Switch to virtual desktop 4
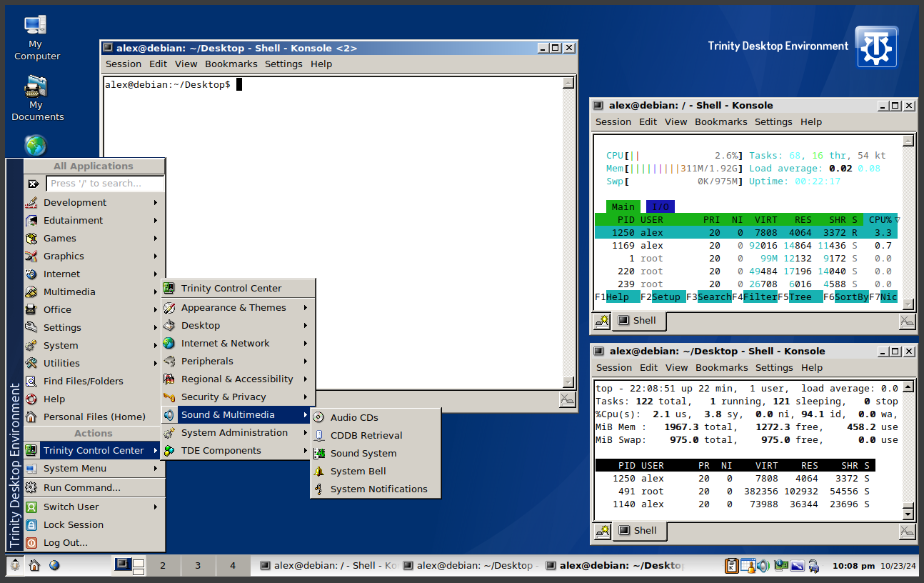Screen dimensions: 924x583 click(233, 566)
